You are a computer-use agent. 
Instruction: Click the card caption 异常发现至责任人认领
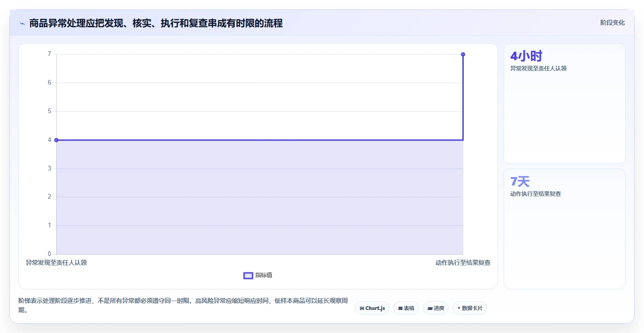pos(538,69)
